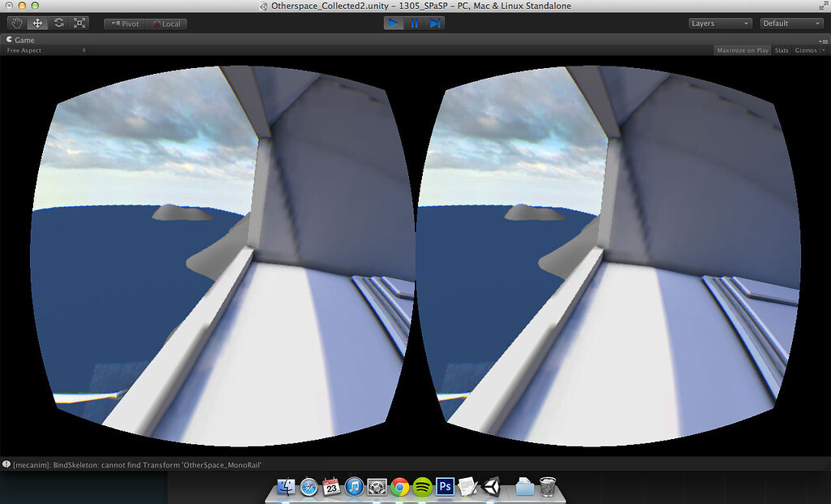
Task: Pause the running scene
Action: coord(415,23)
